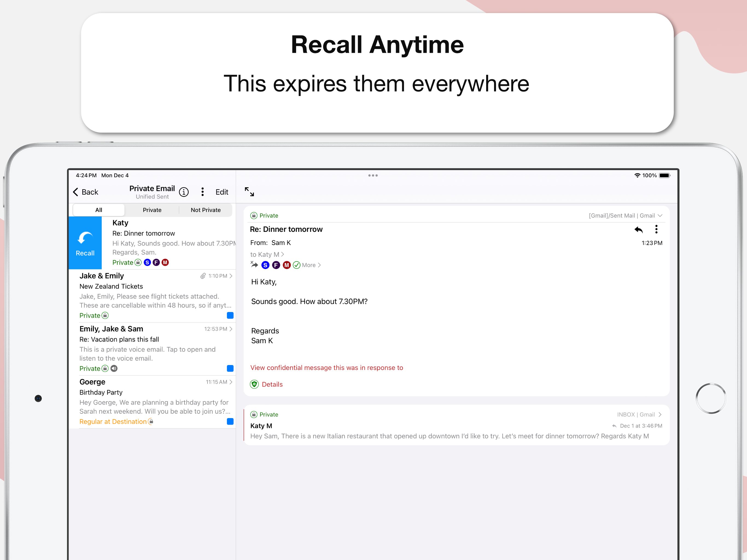Open the multitasking three-dot control at top
747x560 pixels.
pos(373,175)
